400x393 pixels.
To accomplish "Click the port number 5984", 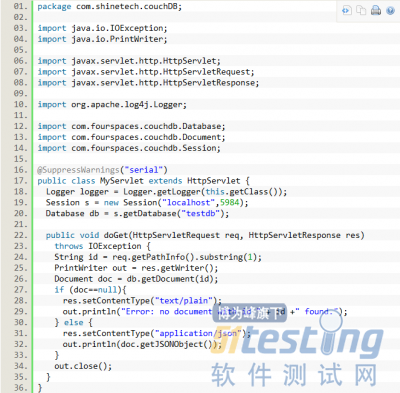I will 230,203.
